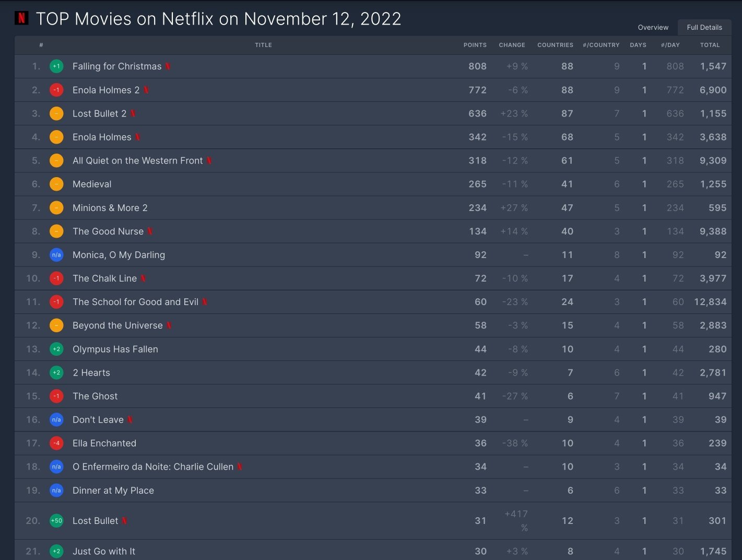742x560 pixels.
Task: Open O Enfermeiro da Noite: Charlie Cullen
Action: [x=152, y=467]
